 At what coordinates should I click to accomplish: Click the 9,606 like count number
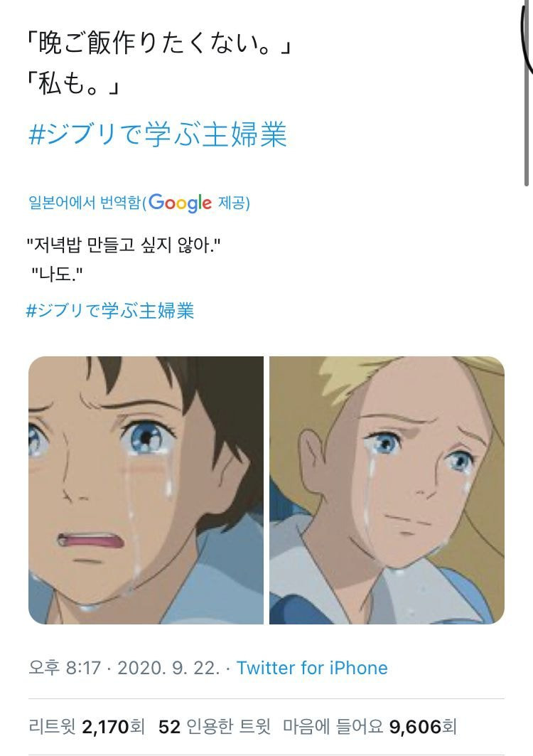pyautogui.click(x=416, y=727)
